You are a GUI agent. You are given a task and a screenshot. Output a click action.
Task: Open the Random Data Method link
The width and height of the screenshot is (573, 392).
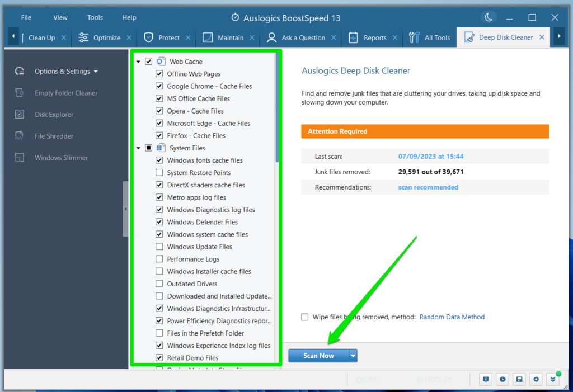click(x=452, y=317)
